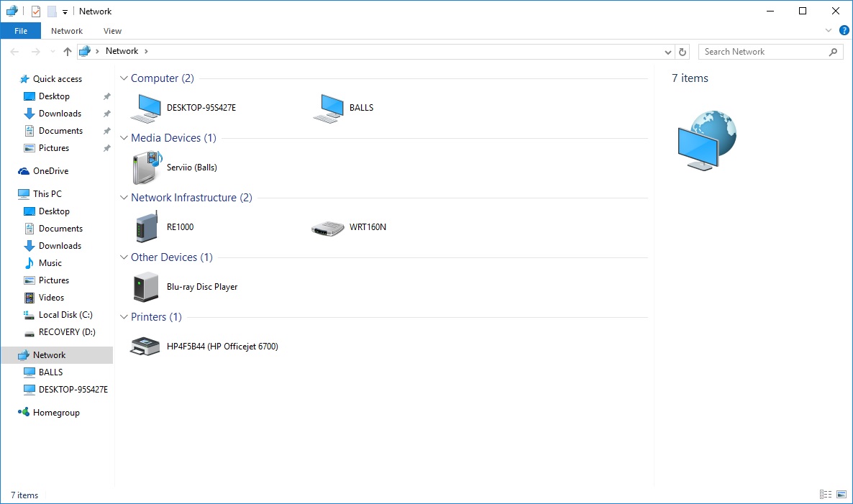Open the HP Officejet 6700 printer icon
Screen dimensions: 853x504
coord(146,347)
